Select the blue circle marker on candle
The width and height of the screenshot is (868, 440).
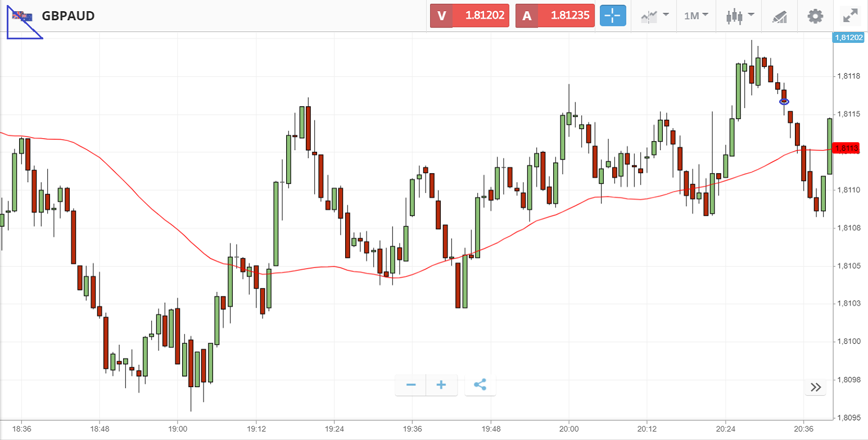point(784,102)
